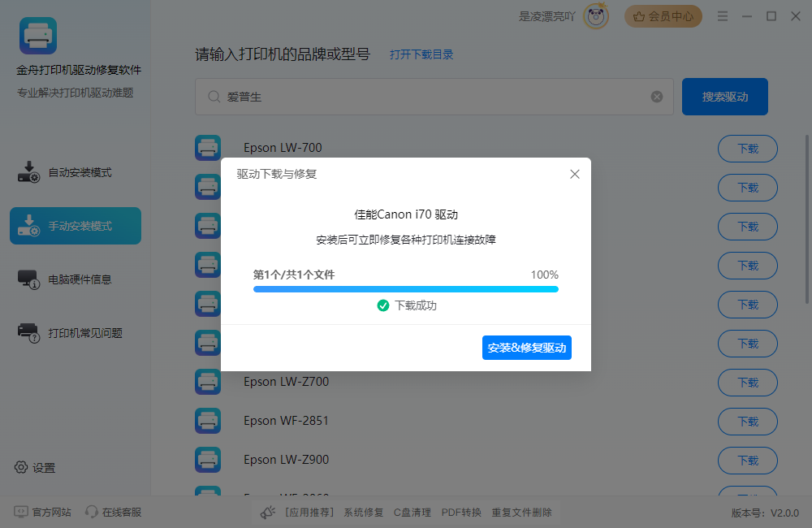Click the 在线客服 headset icon
Screen dimensions: 812x528
tap(92, 512)
